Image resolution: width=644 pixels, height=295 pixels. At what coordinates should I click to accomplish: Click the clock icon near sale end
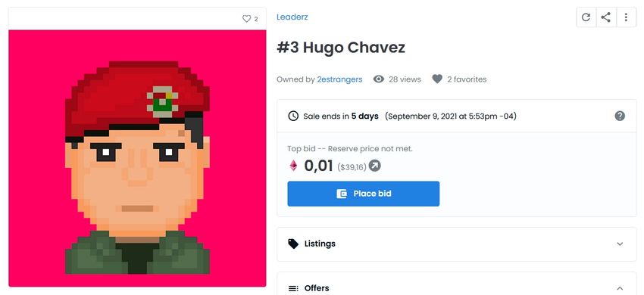click(x=293, y=116)
